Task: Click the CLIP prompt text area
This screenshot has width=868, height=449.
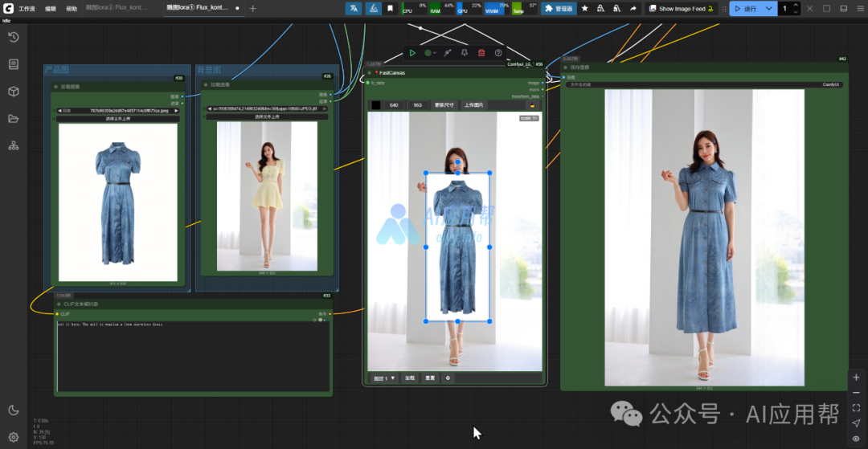Action: (193, 353)
